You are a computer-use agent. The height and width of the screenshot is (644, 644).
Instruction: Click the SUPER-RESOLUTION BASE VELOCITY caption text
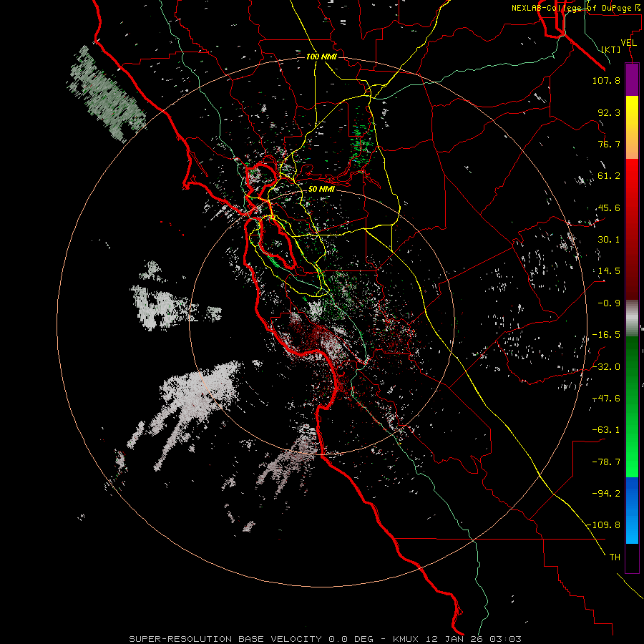(x=225, y=639)
